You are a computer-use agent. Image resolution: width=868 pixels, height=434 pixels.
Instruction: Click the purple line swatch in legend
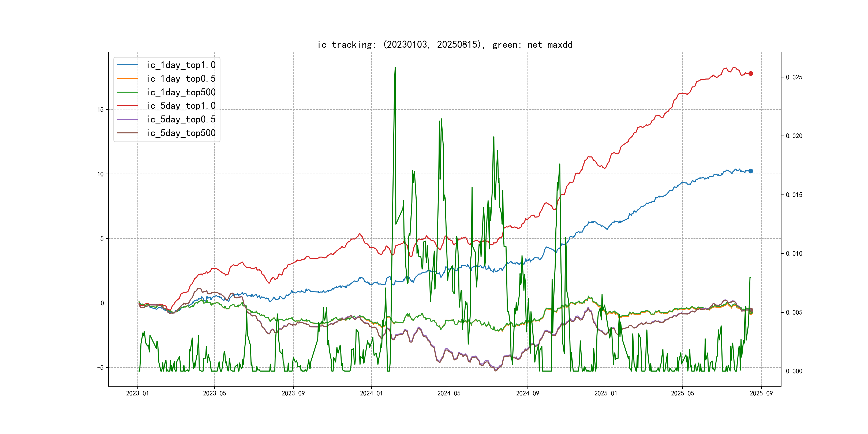point(127,119)
